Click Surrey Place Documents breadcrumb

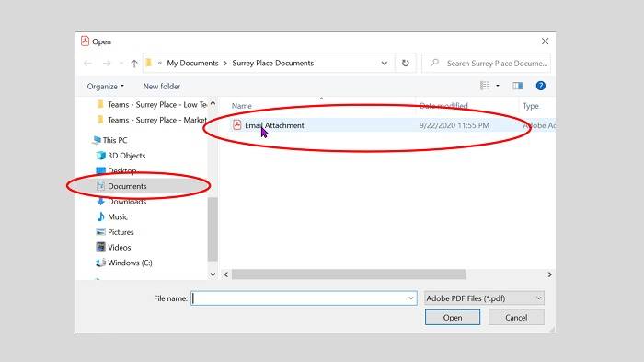pyautogui.click(x=272, y=63)
